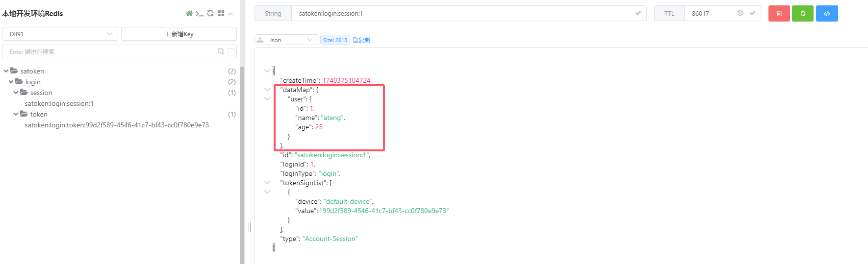Click the 复制 copy link
The image size is (868, 264).
click(x=361, y=40)
